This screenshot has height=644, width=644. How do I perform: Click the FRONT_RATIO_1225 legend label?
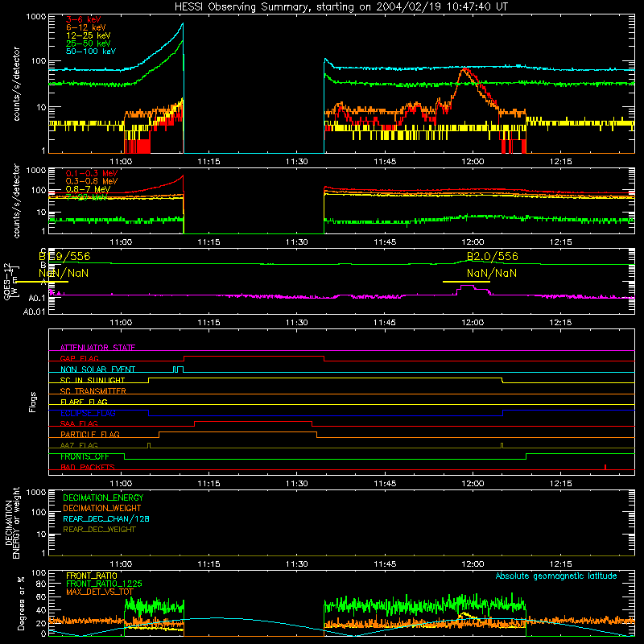[x=104, y=584]
